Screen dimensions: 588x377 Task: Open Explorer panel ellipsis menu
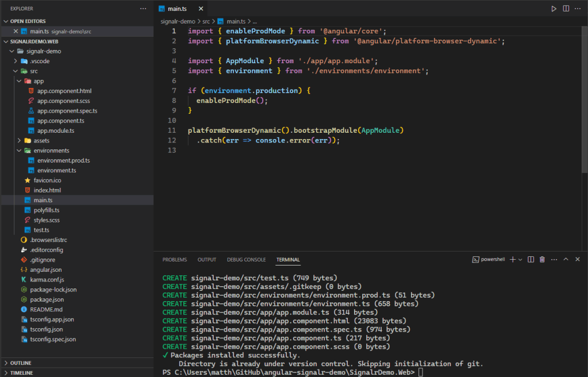click(143, 9)
